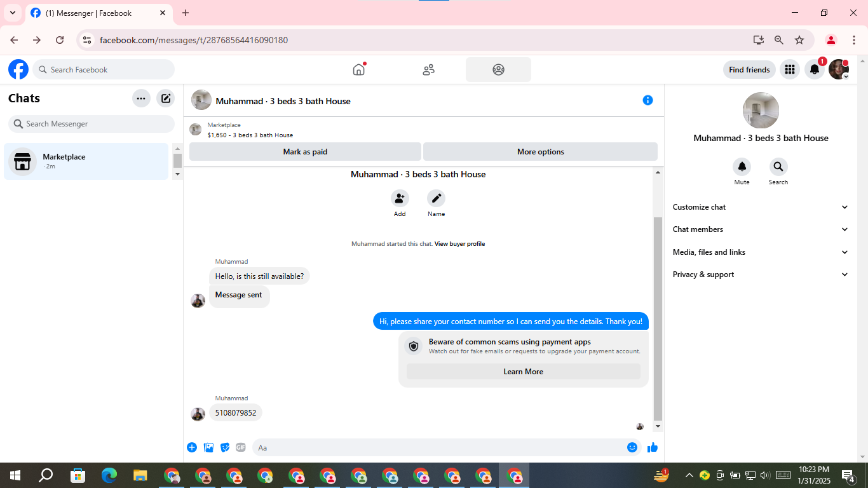868x488 pixels.
Task: Click the Add people icon
Action: [400, 198]
